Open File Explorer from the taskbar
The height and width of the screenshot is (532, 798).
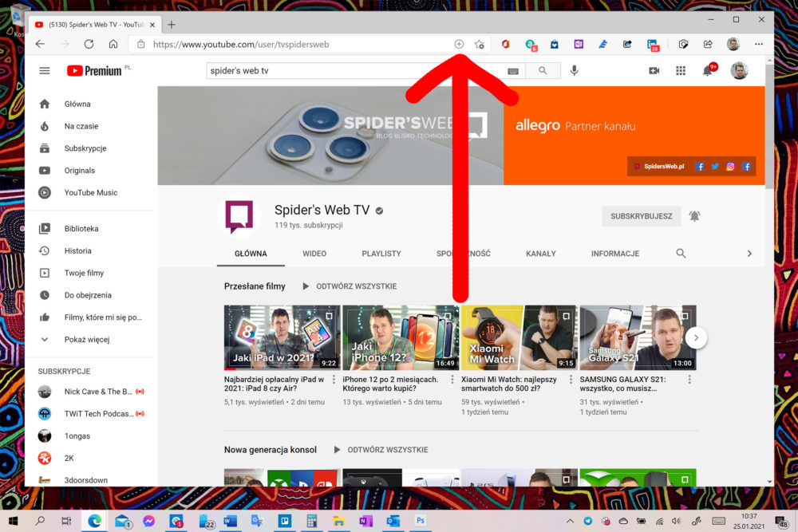(338, 520)
